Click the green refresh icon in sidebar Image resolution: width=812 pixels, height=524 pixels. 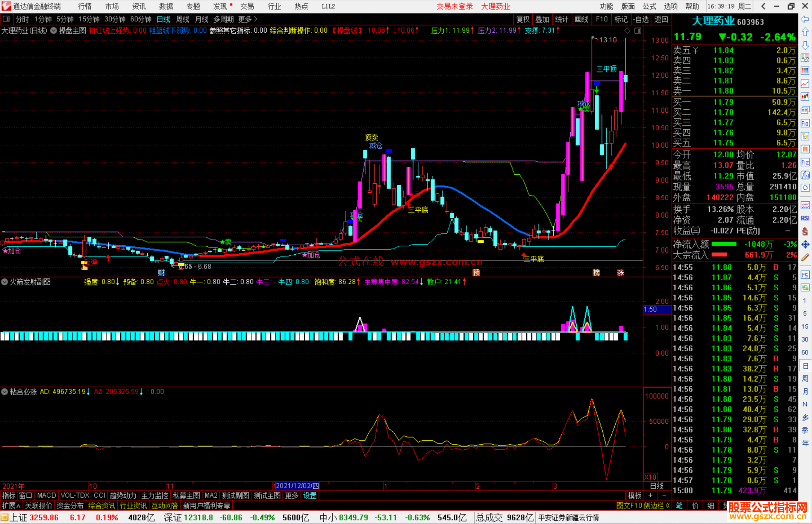[x=805, y=288]
